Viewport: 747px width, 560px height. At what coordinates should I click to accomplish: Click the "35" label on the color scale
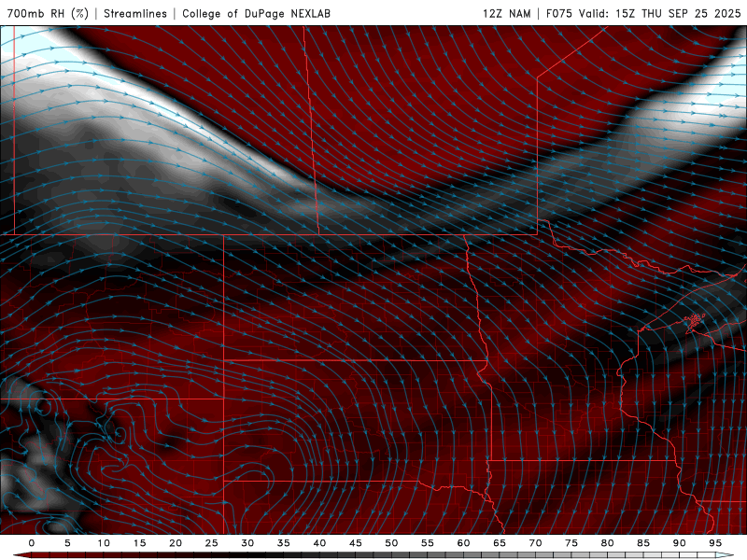coord(284,543)
